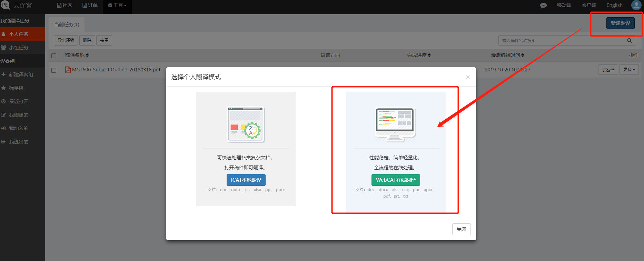
Task: Click 译客组 sidebar heading
Action: coord(8,61)
